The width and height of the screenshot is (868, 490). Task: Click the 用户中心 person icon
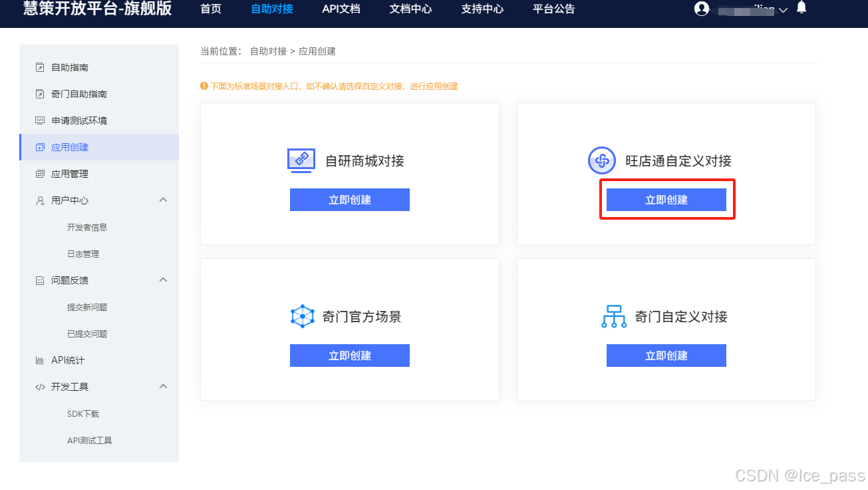tap(39, 200)
